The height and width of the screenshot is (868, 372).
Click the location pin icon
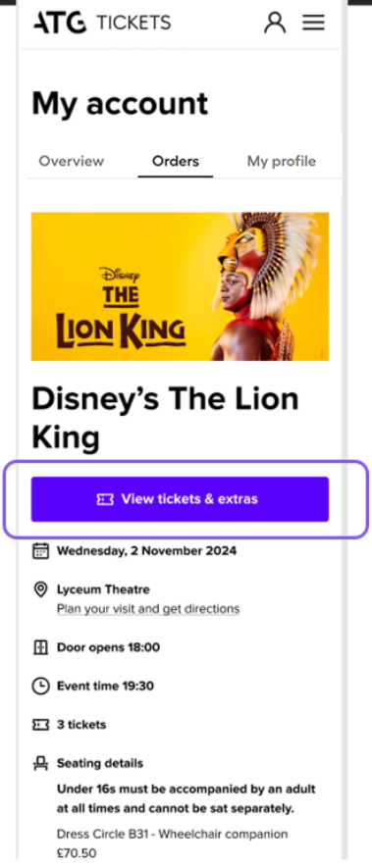pos(40,589)
